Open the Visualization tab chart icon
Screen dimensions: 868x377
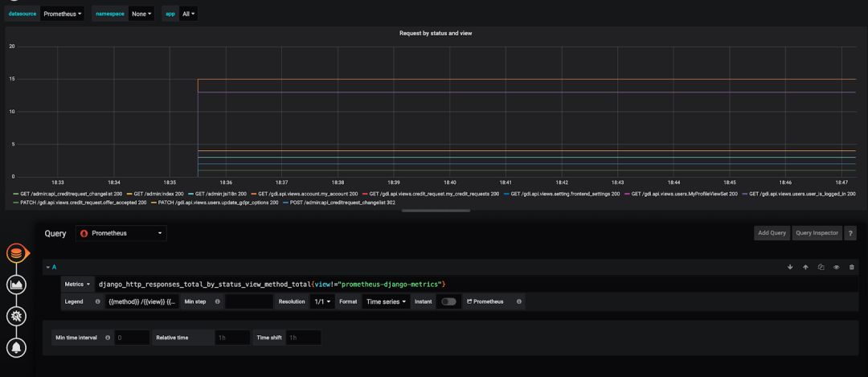tap(17, 285)
